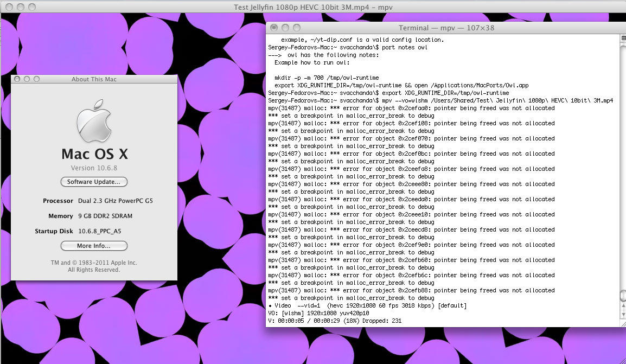Click the "Example how to run owl:" line
This screenshot has height=364, width=626.
pos(312,63)
